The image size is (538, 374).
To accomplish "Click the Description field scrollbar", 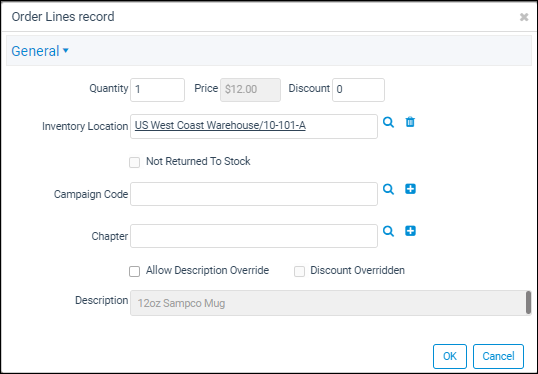I will (x=528, y=302).
